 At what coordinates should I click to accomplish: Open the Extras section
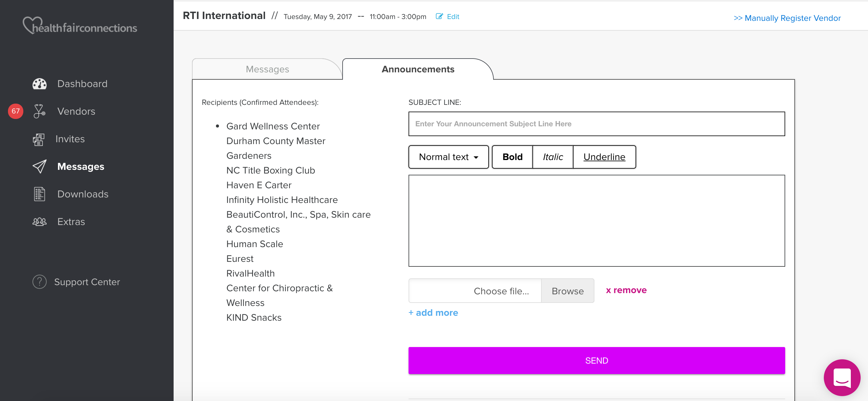click(71, 222)
